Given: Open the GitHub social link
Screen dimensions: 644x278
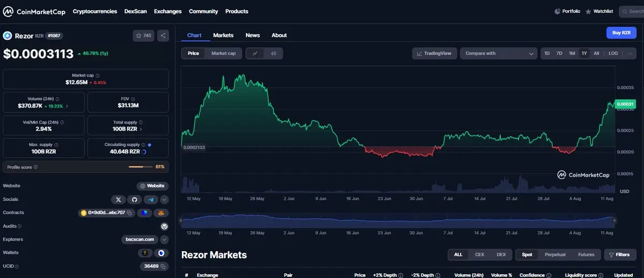Looking at the screenshot, I should [x=135, y=199].
